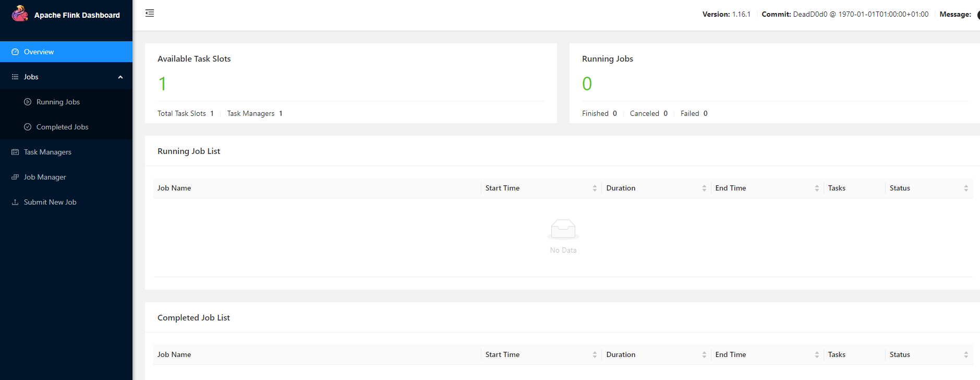Go to Submit New Job page
The width and height of the screenshot is (980, 380).
50,202
